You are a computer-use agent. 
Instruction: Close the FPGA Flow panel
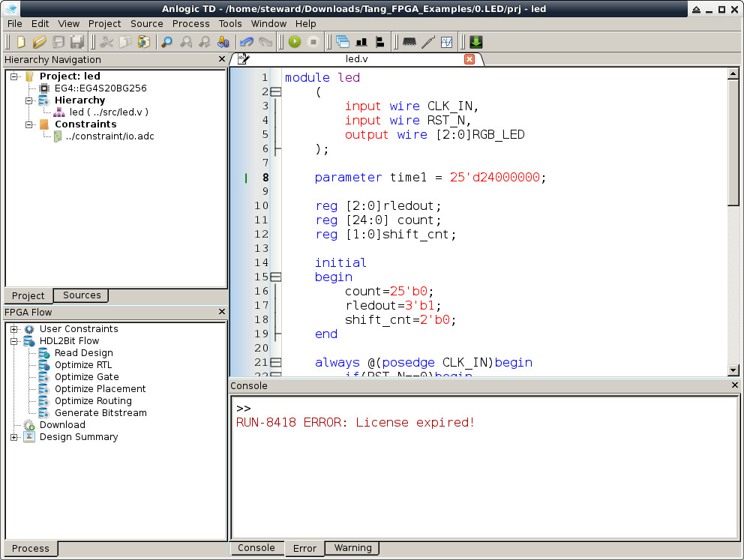[x=221, y=312]
